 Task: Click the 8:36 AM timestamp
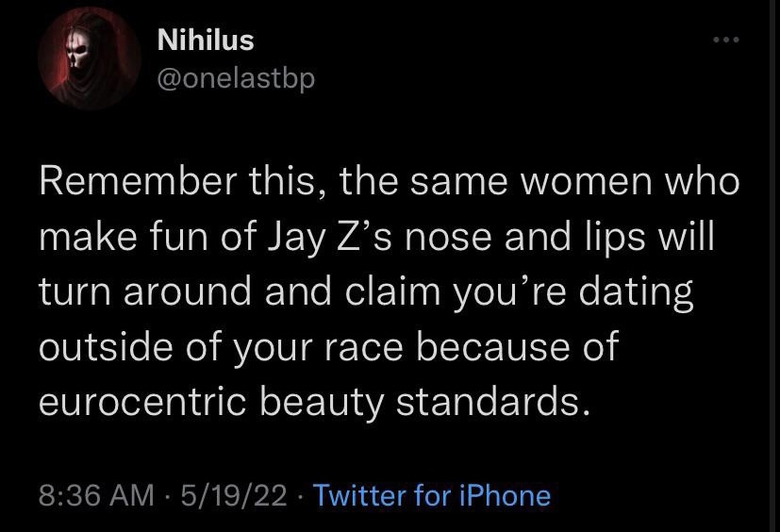(x=96, y=495)
